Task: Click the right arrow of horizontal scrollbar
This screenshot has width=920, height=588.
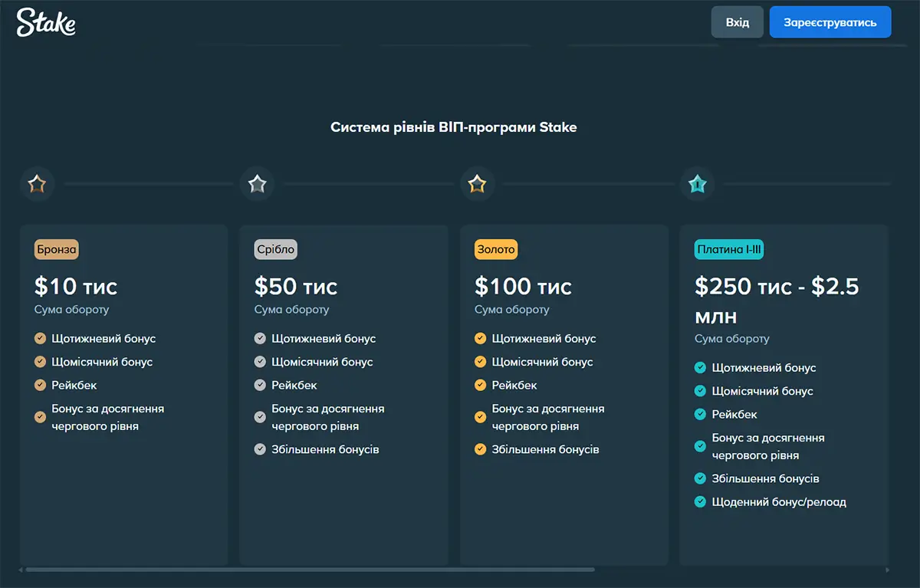Action: 888,570
